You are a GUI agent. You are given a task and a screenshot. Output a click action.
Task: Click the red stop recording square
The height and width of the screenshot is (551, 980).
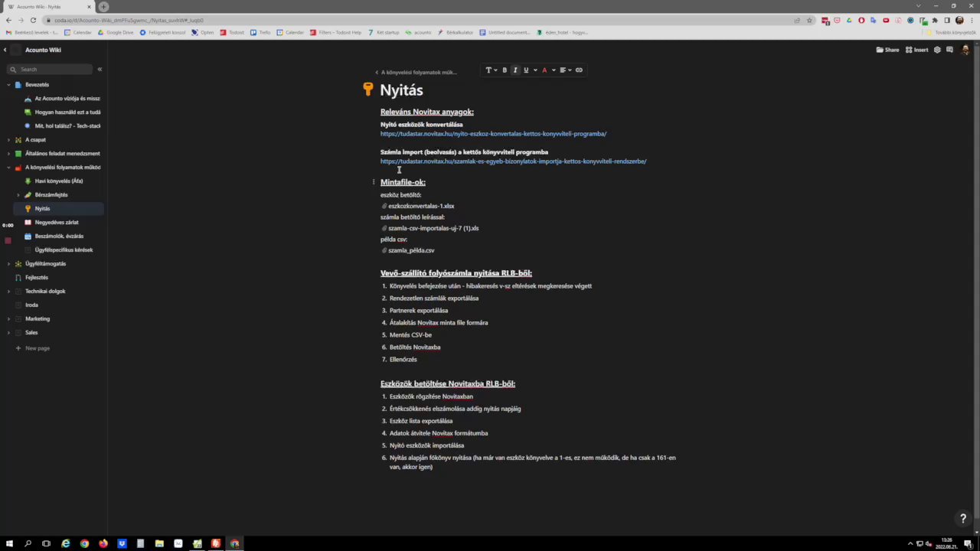[x=8, y=240]
